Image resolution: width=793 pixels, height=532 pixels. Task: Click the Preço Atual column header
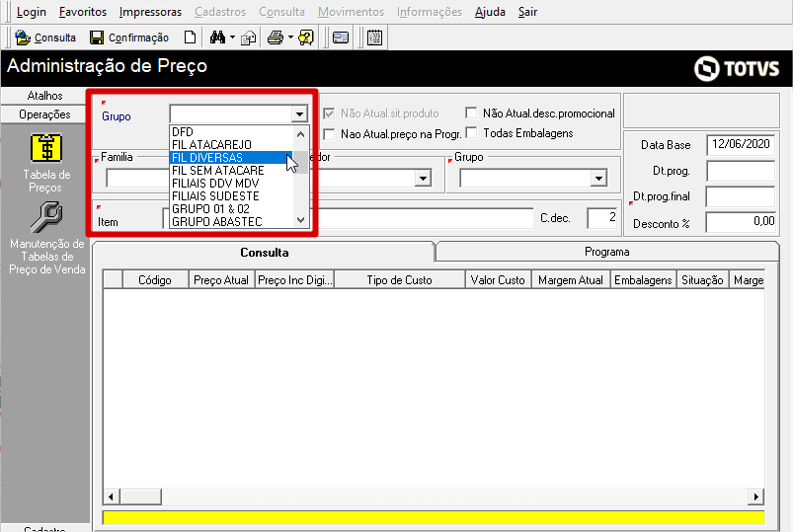(221, 279)
